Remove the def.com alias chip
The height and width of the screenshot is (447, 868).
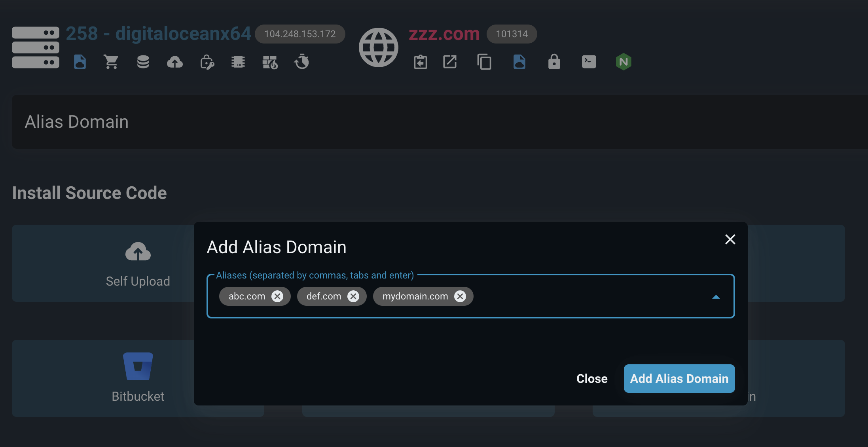pos(353,296)
